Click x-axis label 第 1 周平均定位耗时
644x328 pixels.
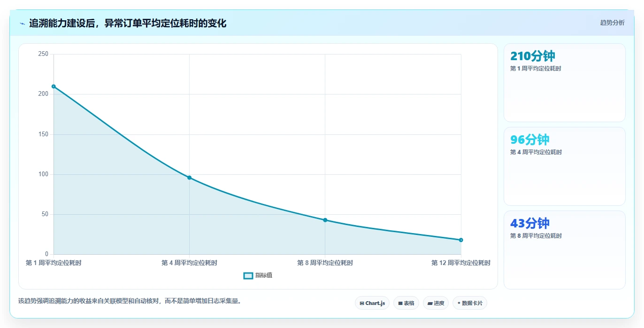(x=54, y=263)
